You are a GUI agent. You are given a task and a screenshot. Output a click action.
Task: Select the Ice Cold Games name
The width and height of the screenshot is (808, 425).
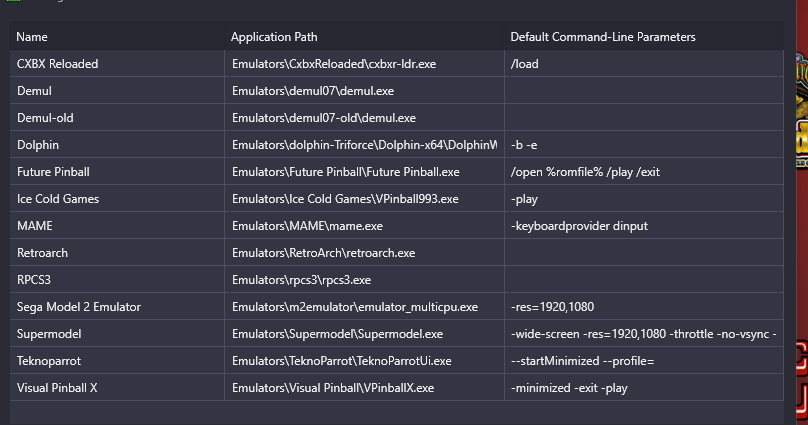click(58, 199)
